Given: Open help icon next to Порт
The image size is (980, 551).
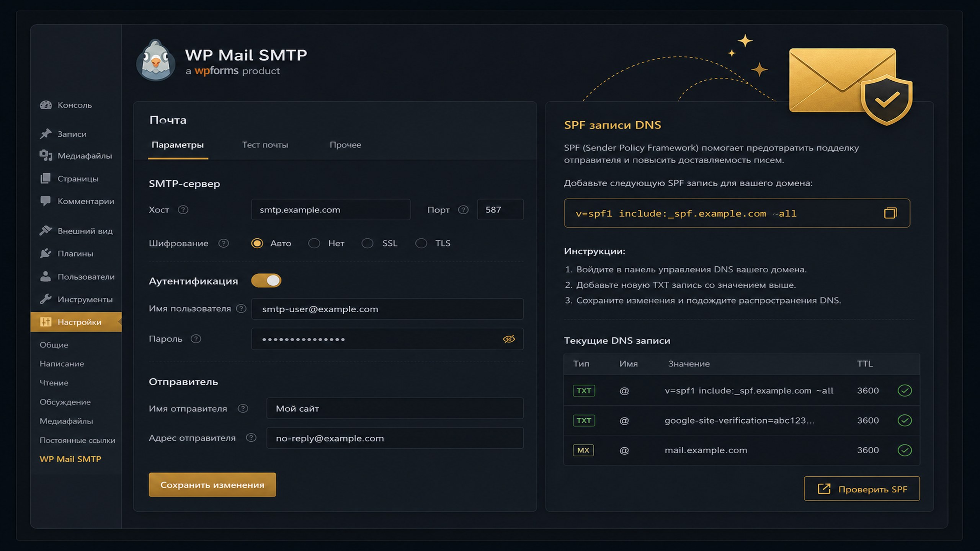Looking at the screenshot, I should 463,210.
